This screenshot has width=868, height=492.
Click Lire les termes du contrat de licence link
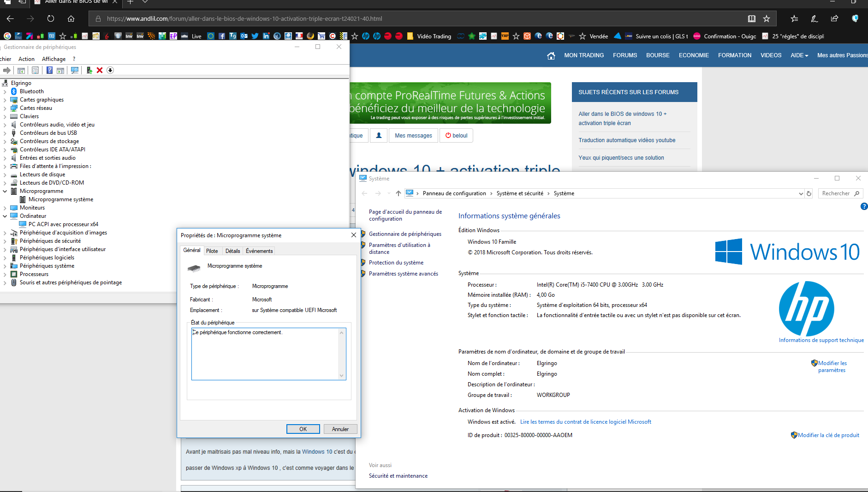(x=586, y=422)
